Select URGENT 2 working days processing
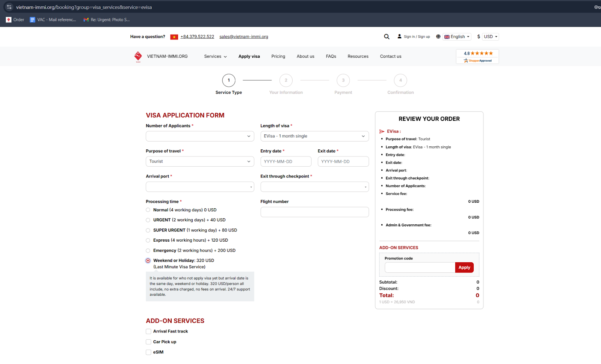 point(148,220)
